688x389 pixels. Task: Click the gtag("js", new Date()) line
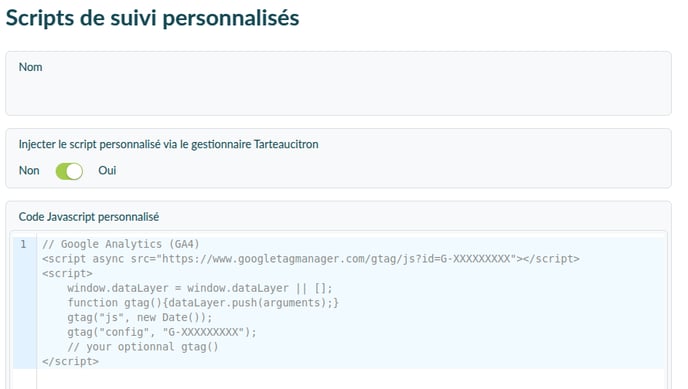click(x=140, y=318)
